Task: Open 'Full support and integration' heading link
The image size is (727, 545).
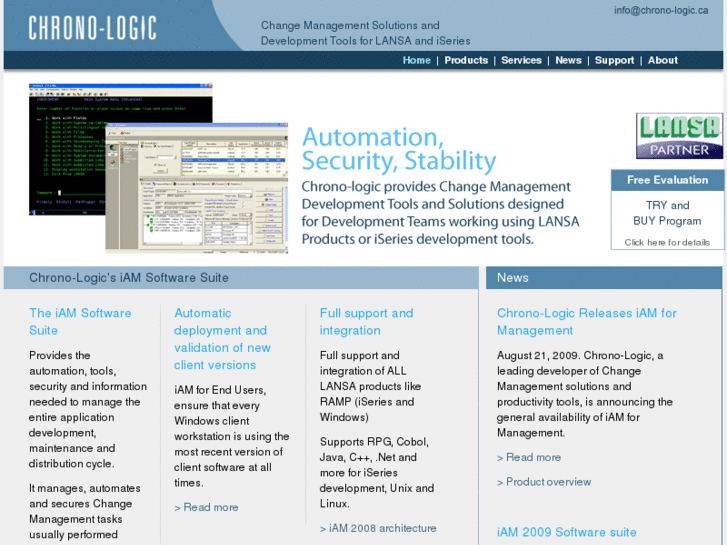Action: click(x=366, y=321)
